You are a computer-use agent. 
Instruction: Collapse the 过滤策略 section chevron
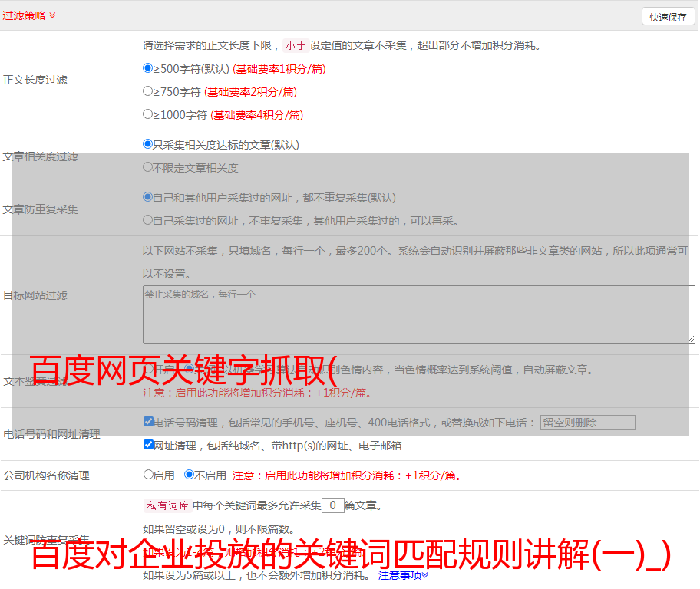53,15
